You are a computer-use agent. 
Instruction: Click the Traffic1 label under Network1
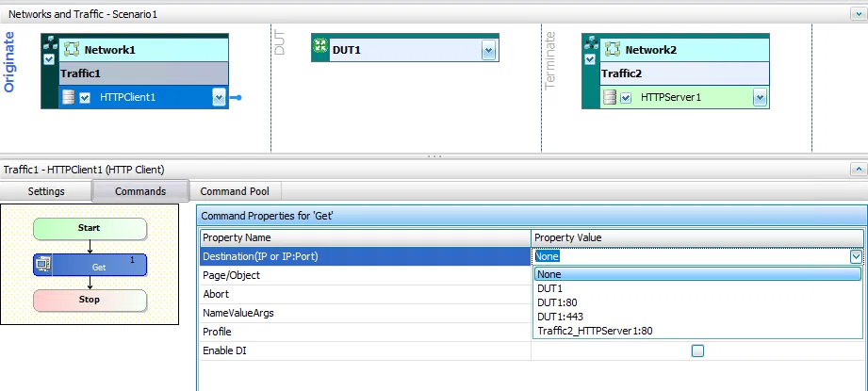80,73
